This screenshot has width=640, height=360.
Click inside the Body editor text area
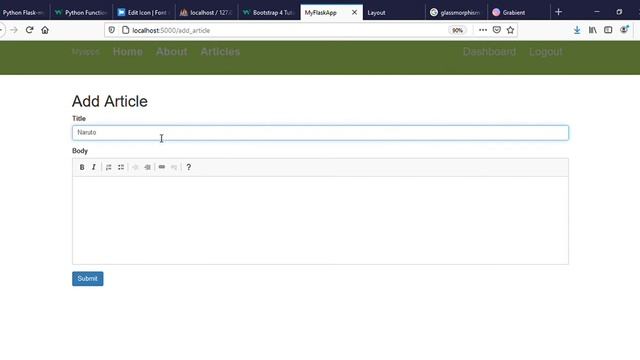[x=320, y=220]
